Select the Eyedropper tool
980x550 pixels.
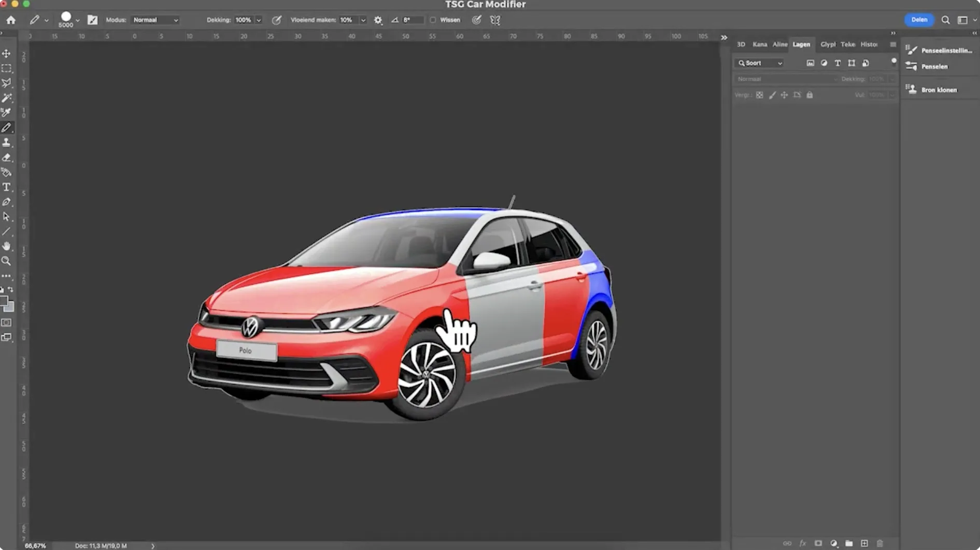[6, 112]
